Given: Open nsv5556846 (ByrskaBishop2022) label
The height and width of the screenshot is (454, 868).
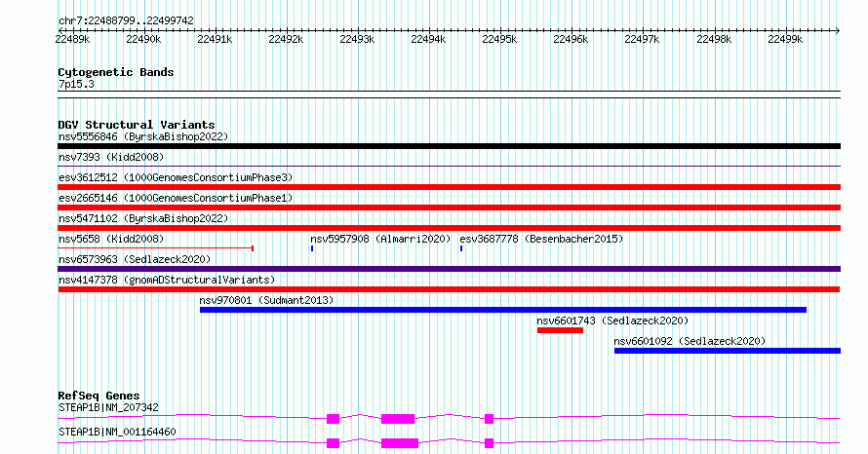Looking at the screenshot, I should pyautogui.click(x=143, y=136).
